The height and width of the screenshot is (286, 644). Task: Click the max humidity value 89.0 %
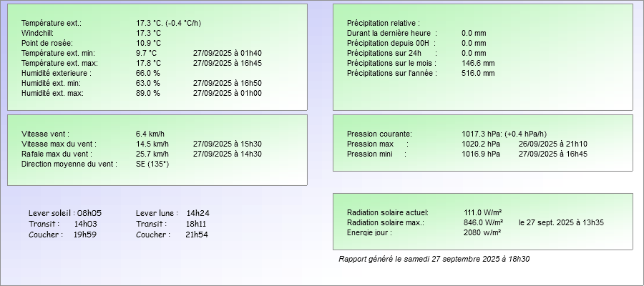pyautogui.click(x=147, y=93)
